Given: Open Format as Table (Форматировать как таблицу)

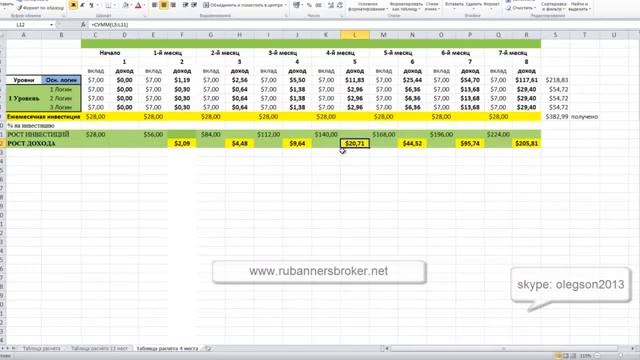Looking at the screenshot, I should [x=406, y=6].
